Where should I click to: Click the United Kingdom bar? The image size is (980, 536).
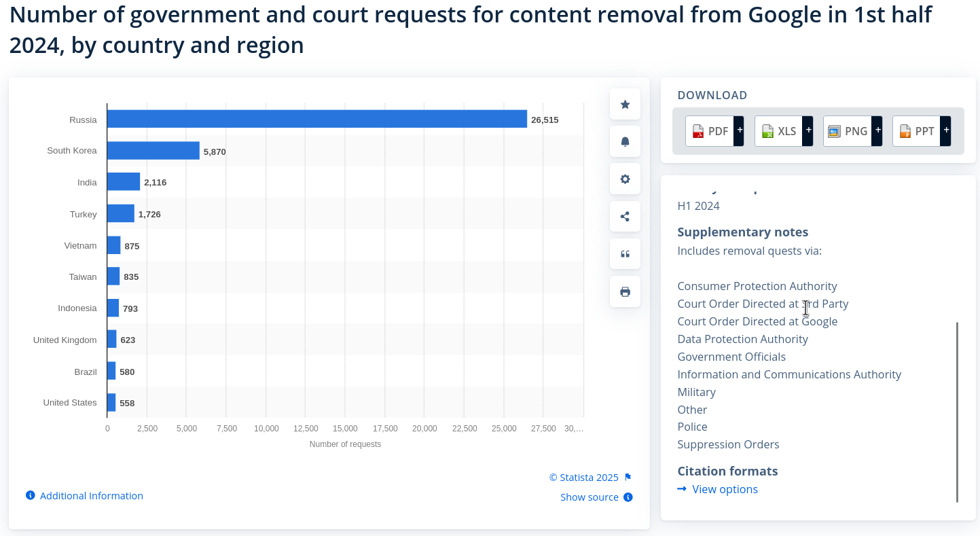coord(112,339)
